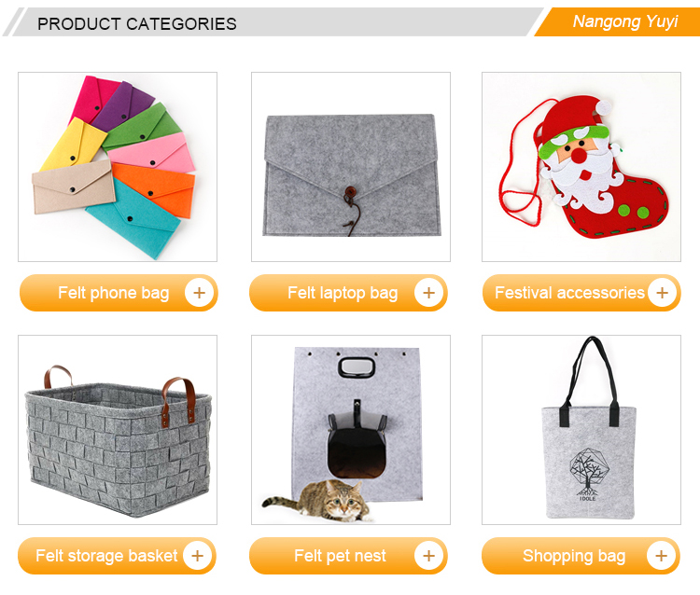700x595 pixels.
Task: Open the Santa Claus stocking image
Action: click(x=581, y=167)
